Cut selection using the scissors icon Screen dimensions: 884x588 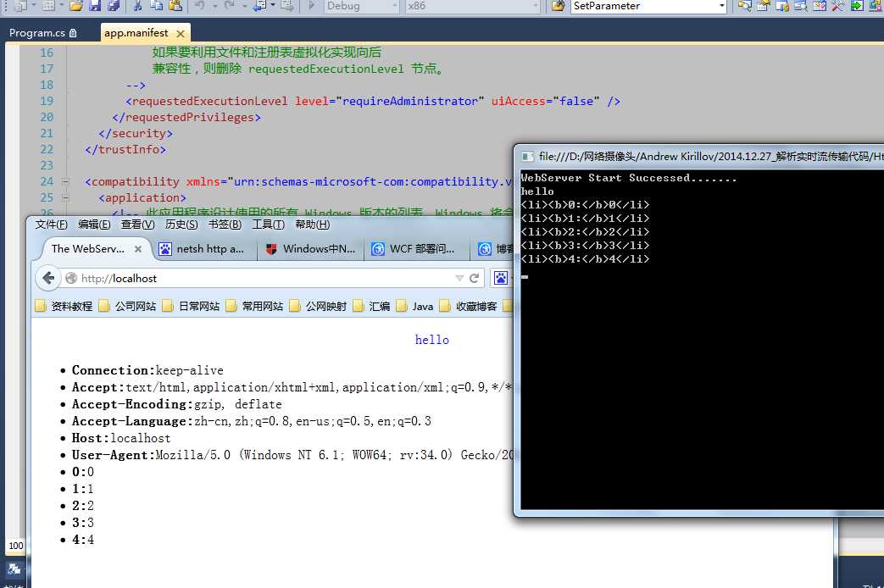138,6
